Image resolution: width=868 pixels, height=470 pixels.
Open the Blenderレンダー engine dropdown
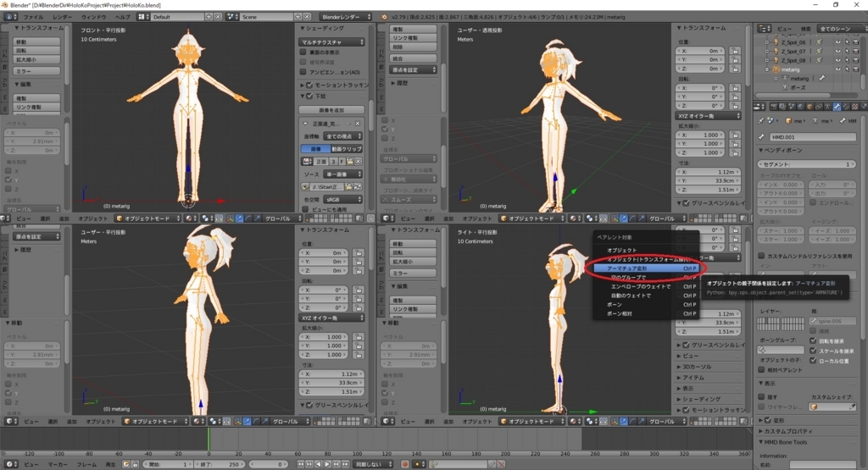(x=346, y=17)
